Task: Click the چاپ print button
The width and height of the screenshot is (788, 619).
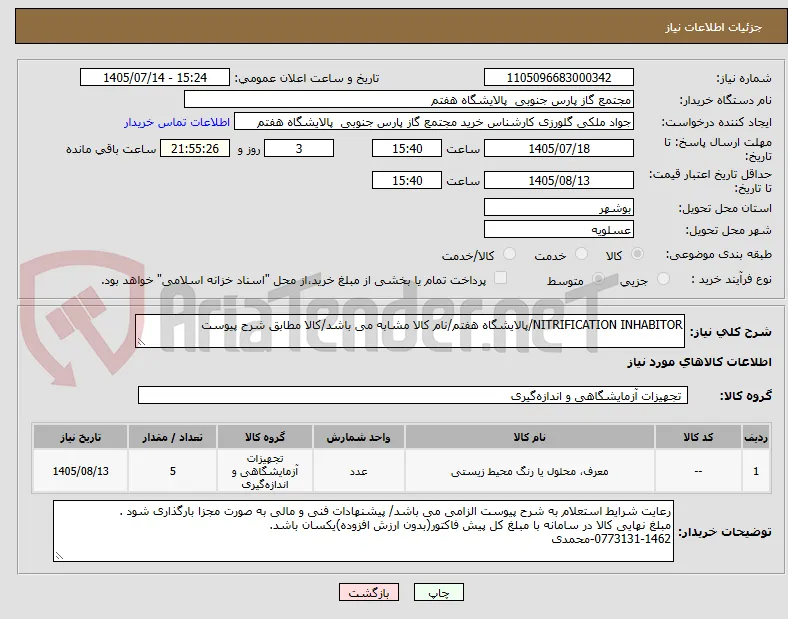Action: coord(439,592)
